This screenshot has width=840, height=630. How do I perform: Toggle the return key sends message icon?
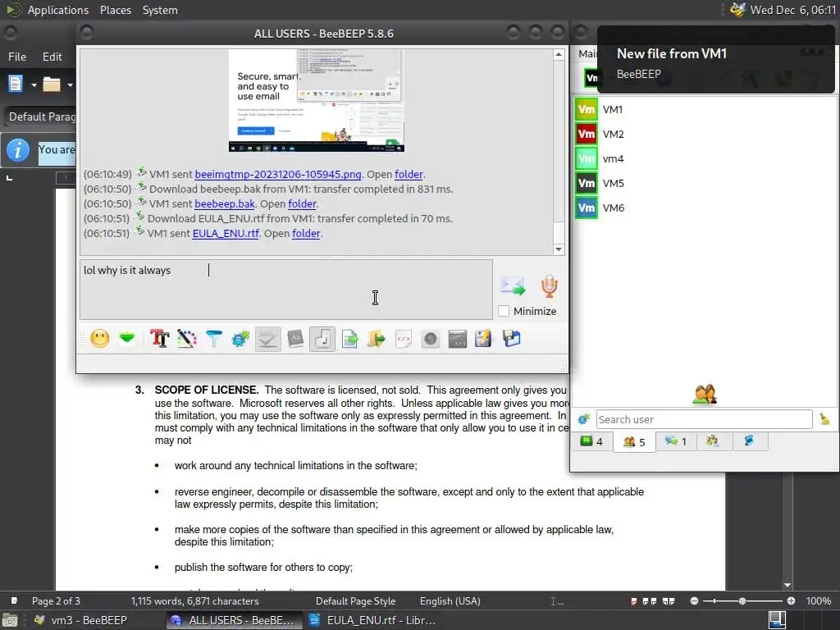click(322, 339)
